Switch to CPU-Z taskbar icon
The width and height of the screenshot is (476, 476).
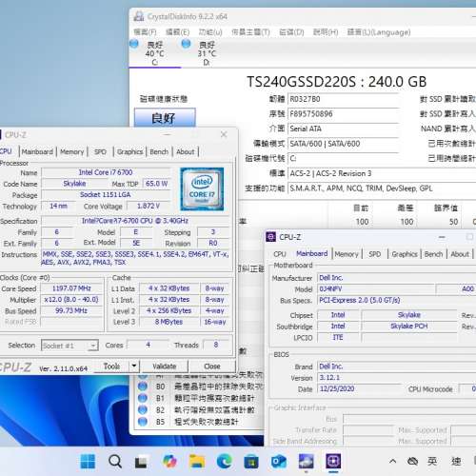pos(333,461)
